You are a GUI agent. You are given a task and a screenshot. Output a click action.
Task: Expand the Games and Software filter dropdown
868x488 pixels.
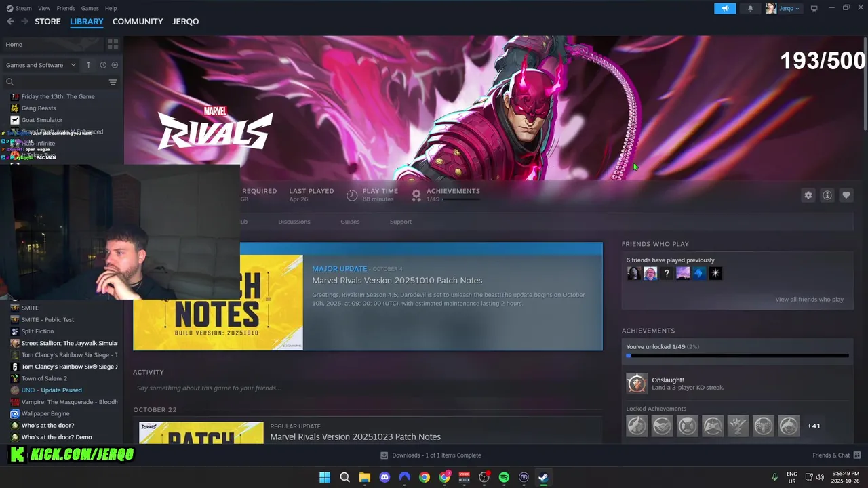[41, 65]
